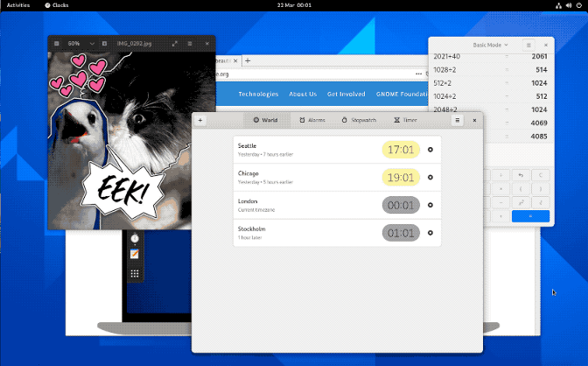
Task: Click the network status icon in top bar
Action: [x=559, y=5]
